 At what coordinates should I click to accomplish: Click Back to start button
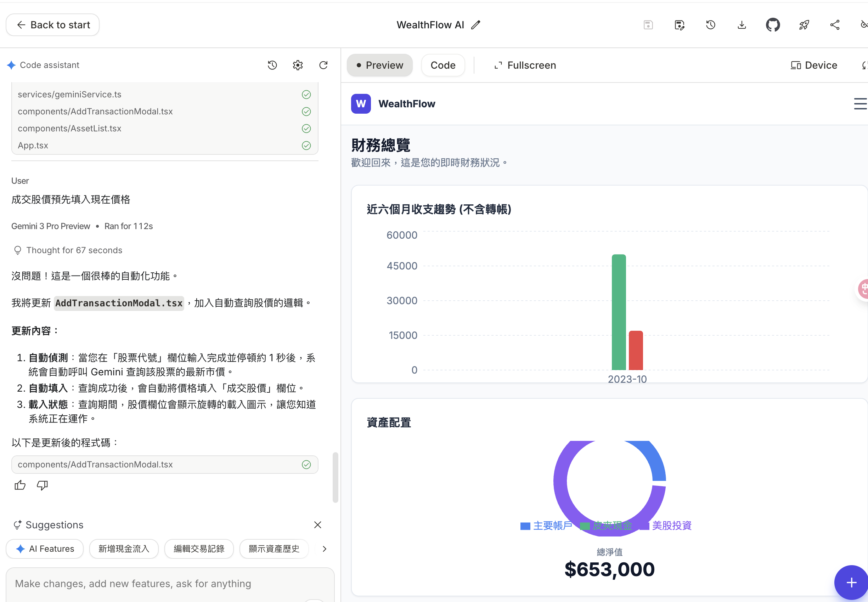(53, 25)
